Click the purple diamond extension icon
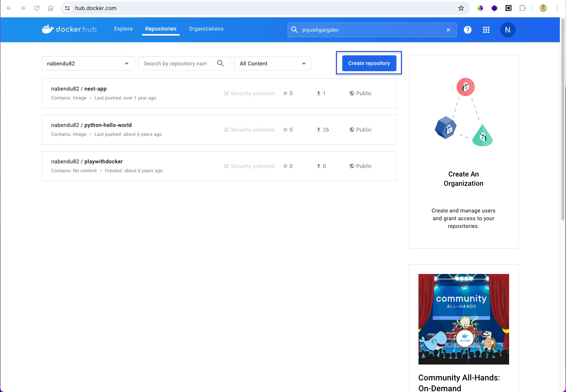Image resolution: width=566 pixels, height=392 pixels. (x=494, y=8)
